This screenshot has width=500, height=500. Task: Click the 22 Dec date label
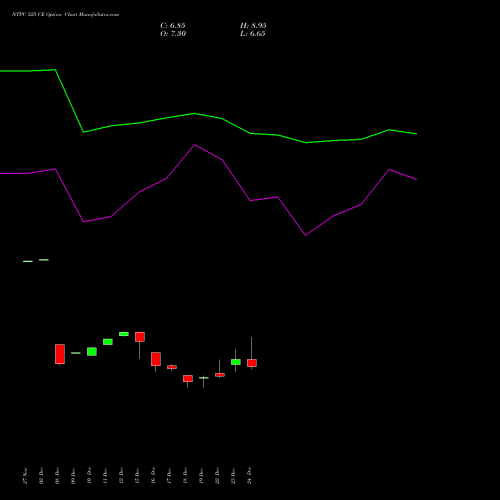pos(217,476)
